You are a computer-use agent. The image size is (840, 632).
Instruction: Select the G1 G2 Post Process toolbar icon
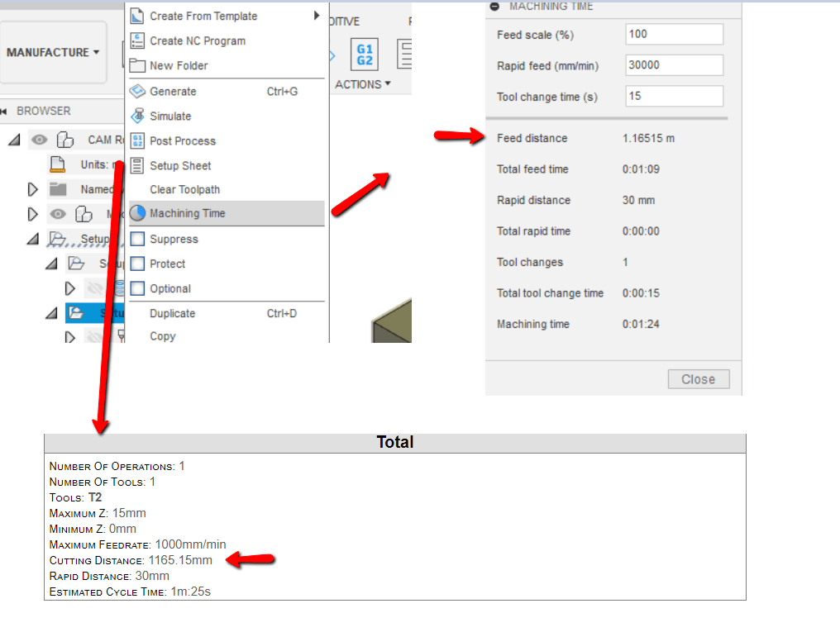pos(364,55)
